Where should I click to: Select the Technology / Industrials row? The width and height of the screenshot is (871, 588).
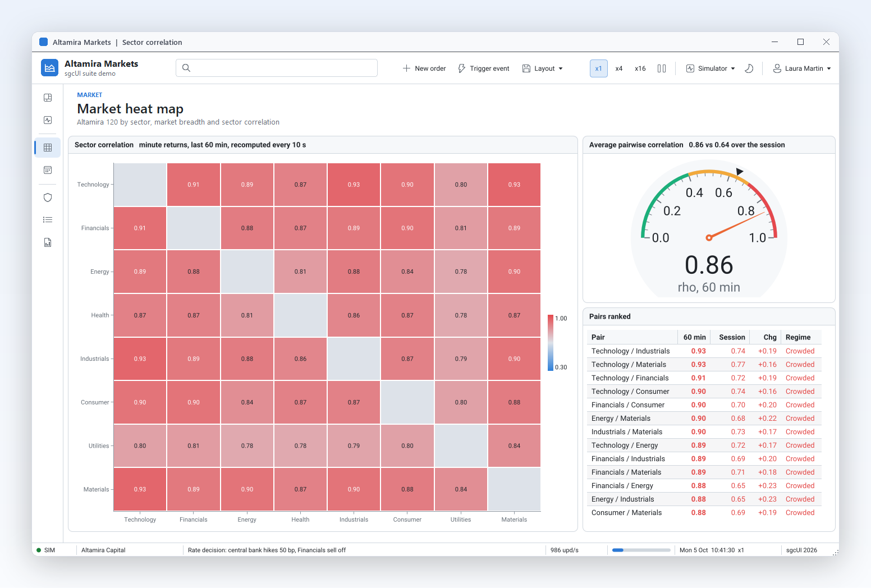pyautogui.click(x=704, y=351)
